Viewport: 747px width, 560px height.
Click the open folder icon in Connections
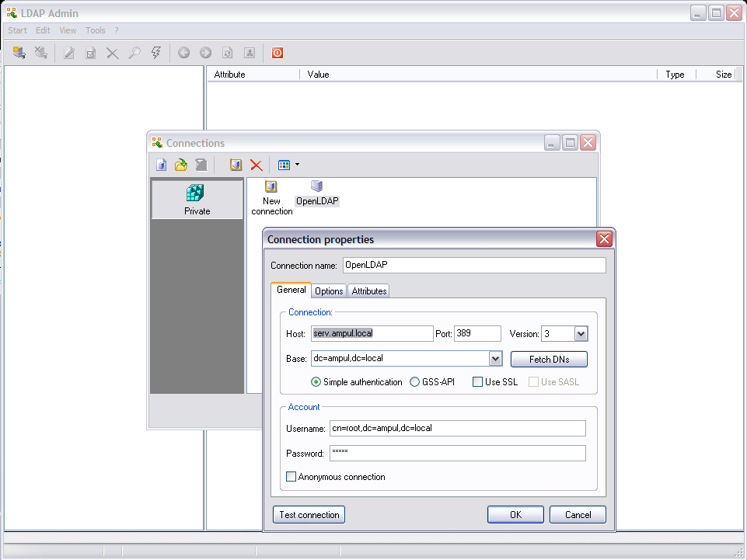point(181,165)
